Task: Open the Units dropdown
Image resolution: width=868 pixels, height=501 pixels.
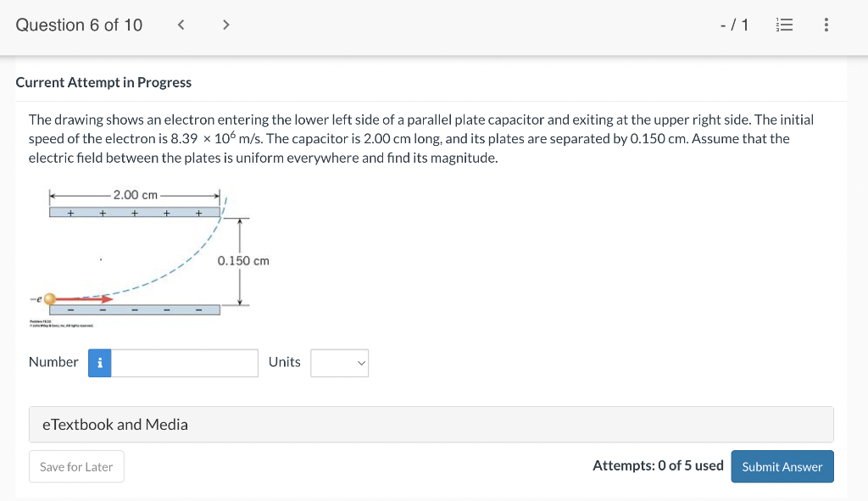Action: pos(339,364)
